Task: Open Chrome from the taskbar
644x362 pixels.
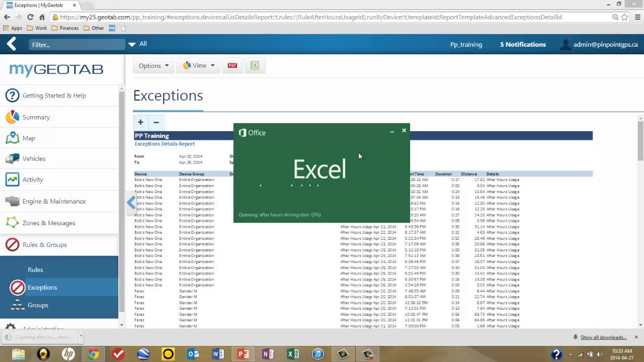Action: pyautogui.click(x=93, y=354)
